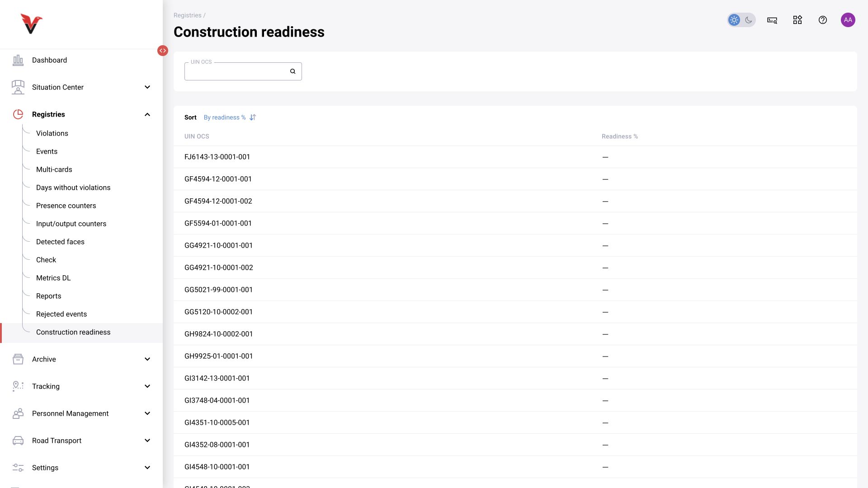Open Presence counters registry
Image resolution: width=868 pixels, height=488 pixels.
tap(66, 206)
